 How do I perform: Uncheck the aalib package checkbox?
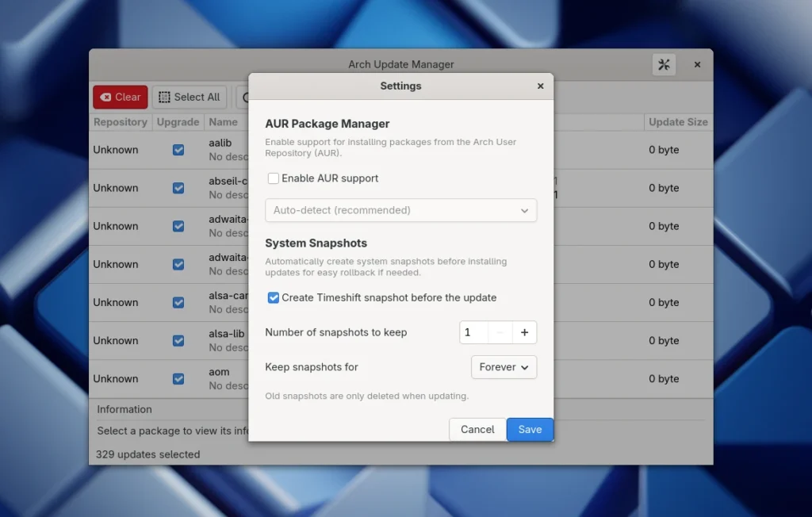(178, 149)
